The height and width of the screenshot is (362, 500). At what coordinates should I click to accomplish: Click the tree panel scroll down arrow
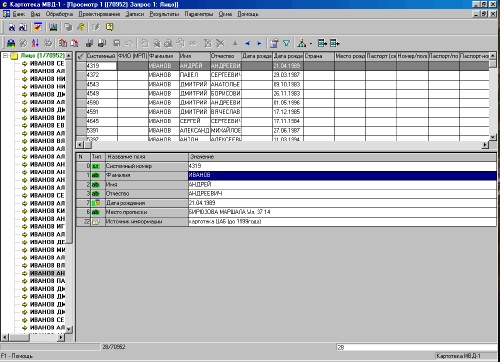[69, 329]
